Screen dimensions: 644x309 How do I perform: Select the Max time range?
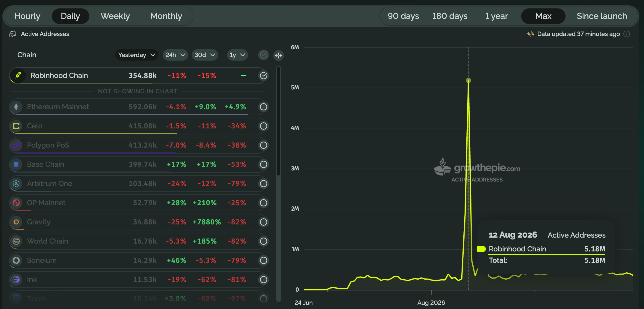pyautogui.click(x=543, y=16)
